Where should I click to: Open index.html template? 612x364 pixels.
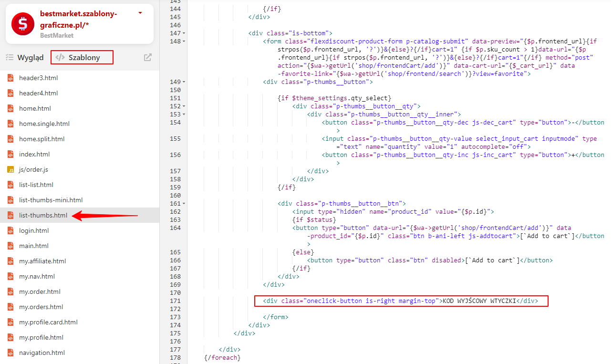[34, 154]
